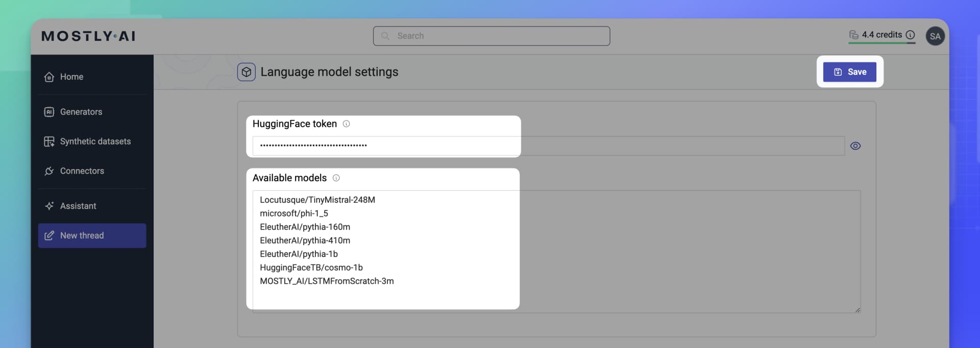The height and width of the screenshot is (348, 980).
Task: Start a New thread
Action: coord(92,236)
